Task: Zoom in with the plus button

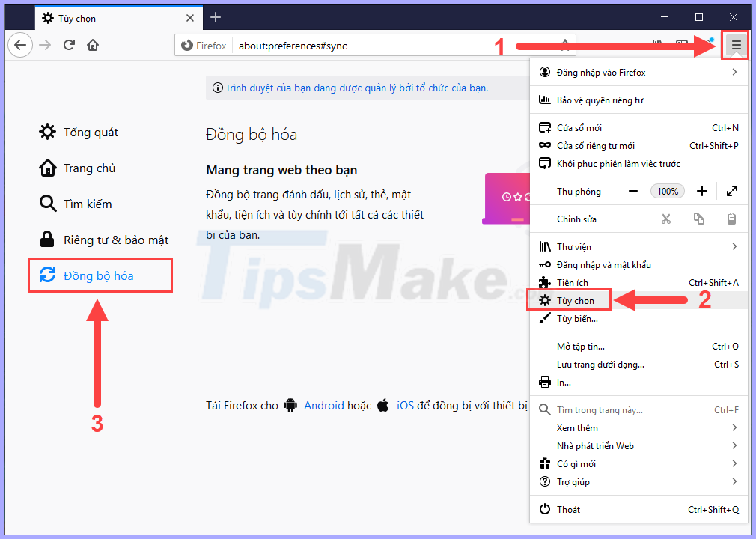Action: pos(702,192)
